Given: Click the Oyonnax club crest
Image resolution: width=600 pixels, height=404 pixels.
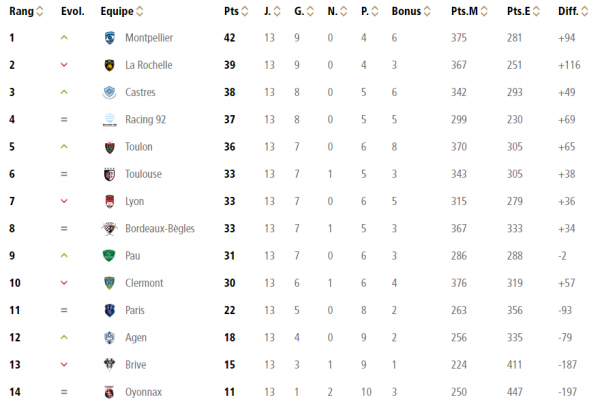Looking at the screenshot, I should pos(109,392).
